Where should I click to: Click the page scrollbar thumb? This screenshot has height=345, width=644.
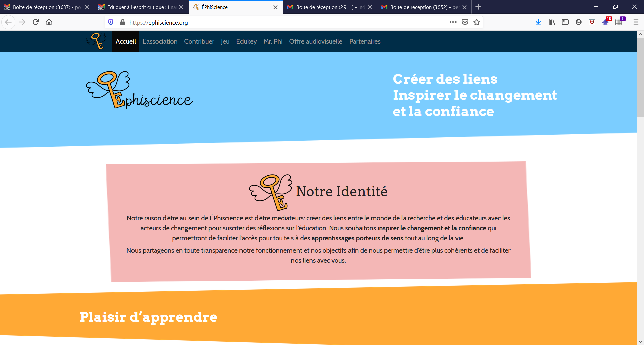point(640,77)
